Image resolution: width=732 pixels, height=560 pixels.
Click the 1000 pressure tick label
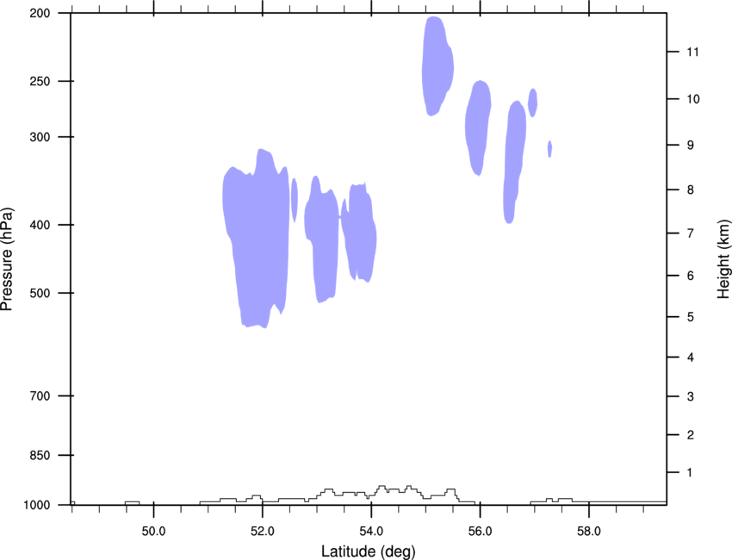pos(36,506)
